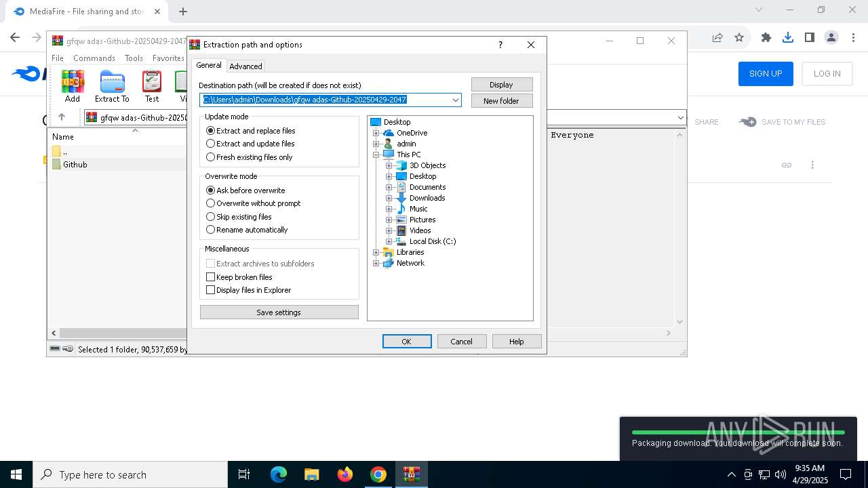Select Pictures folder in the tree
Viewport: 868px width, 488px height.
click(x=422, y=220)
